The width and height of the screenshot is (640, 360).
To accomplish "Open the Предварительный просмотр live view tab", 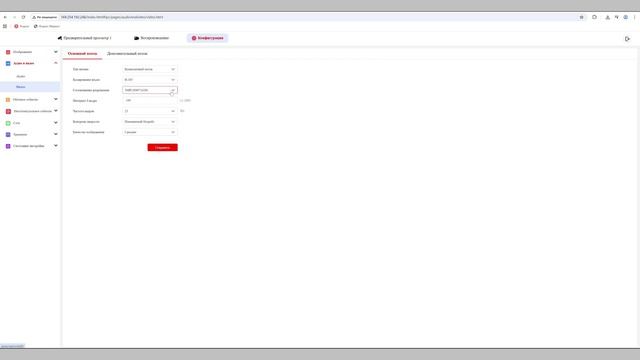I will click(x=84, y=38).
